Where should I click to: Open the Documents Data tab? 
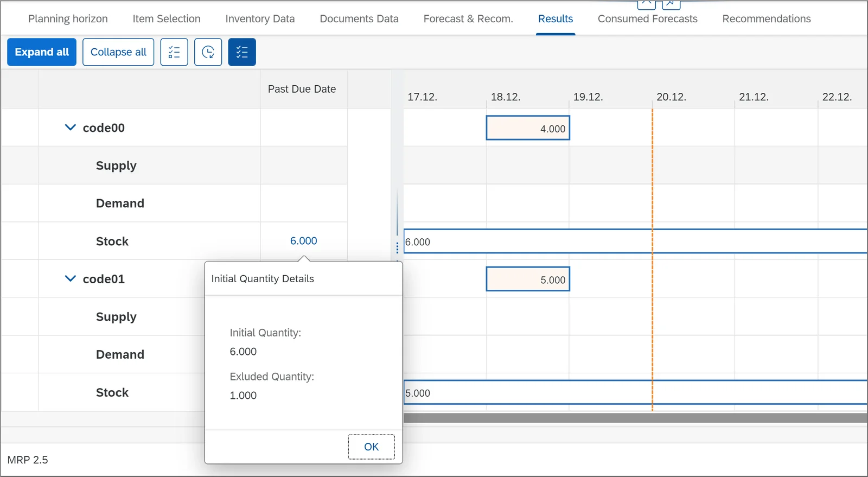coord(359,18)
